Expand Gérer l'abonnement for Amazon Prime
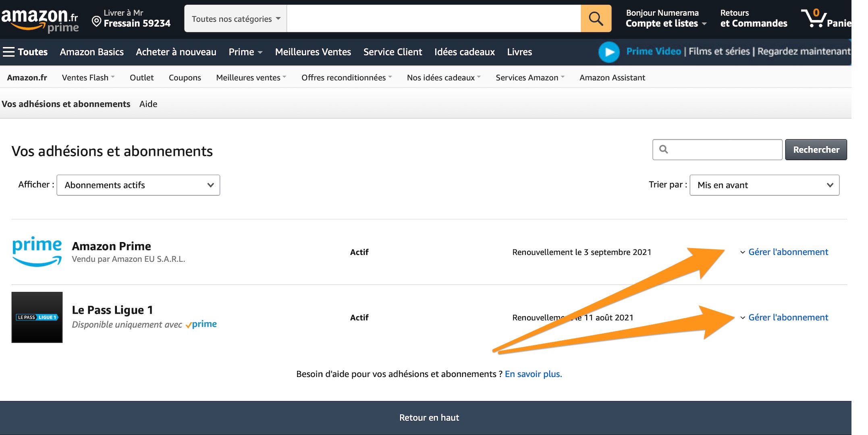The height and width of the screenshot is (435, 868). [x=784, y=252]
